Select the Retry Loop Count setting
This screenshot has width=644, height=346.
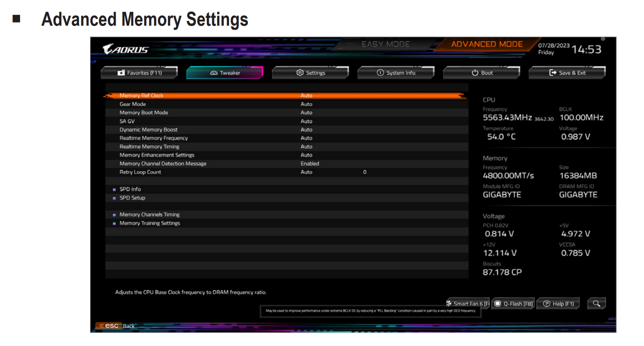287,172
